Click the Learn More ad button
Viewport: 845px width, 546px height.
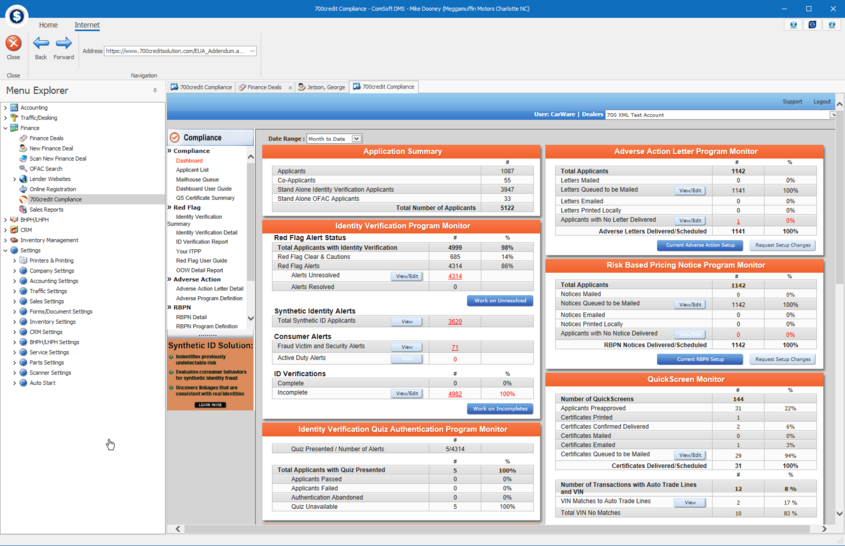pyautogui.click(x=210, y=405)
